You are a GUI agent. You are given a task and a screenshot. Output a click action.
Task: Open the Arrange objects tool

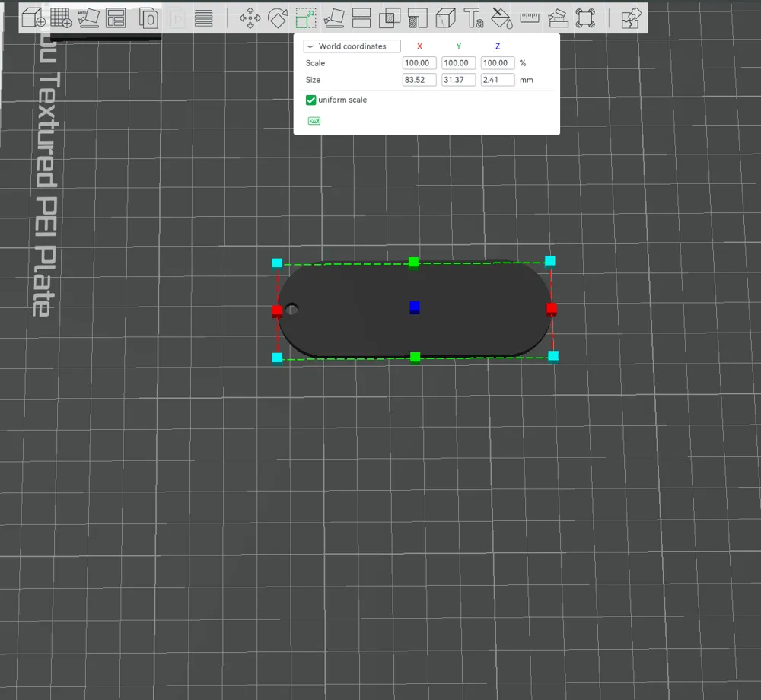[116, 18]
